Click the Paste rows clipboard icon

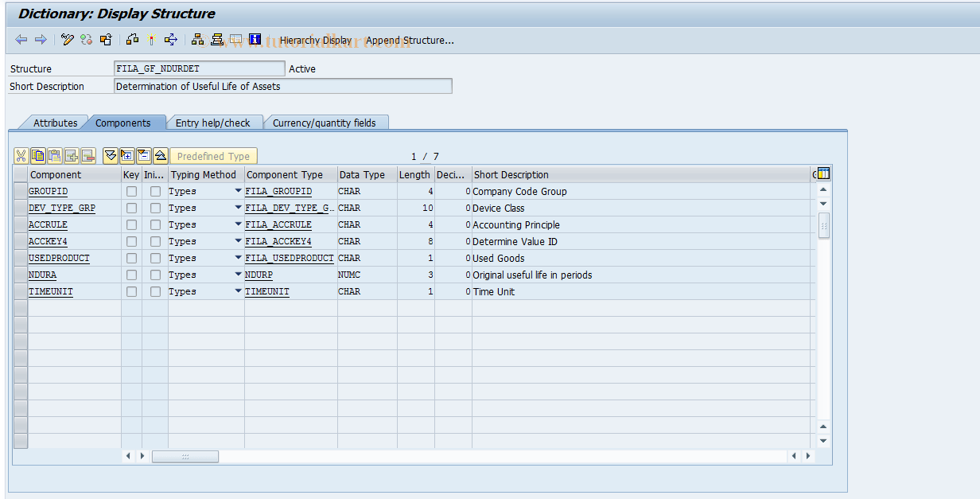pyautogui.click(x=54, y=155)
